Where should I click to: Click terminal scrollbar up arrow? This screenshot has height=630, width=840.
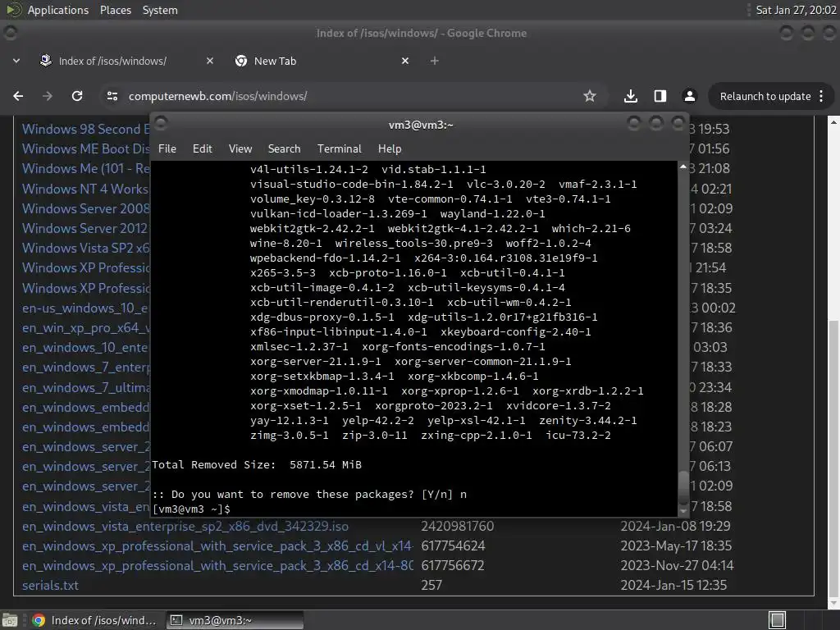(683, 167)
